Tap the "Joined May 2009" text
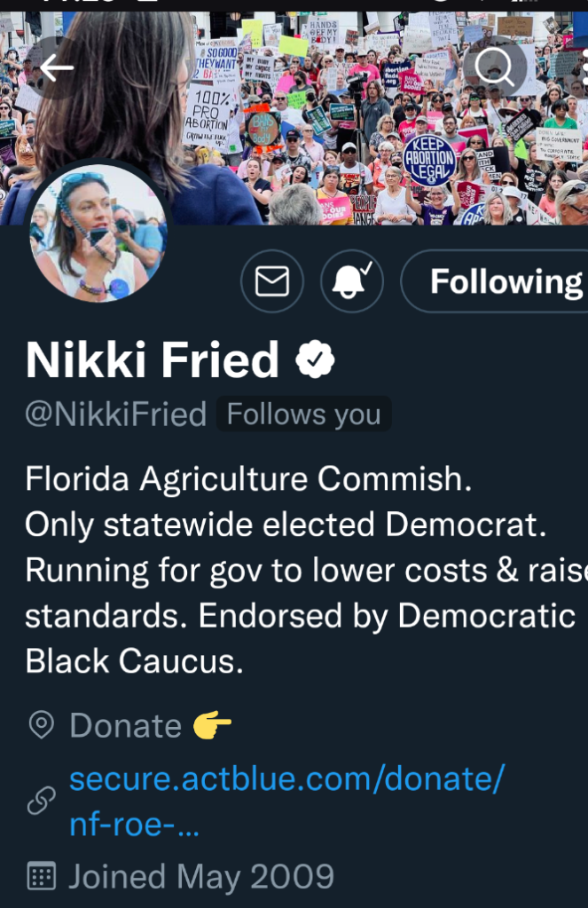 click(x=201, y=876)
